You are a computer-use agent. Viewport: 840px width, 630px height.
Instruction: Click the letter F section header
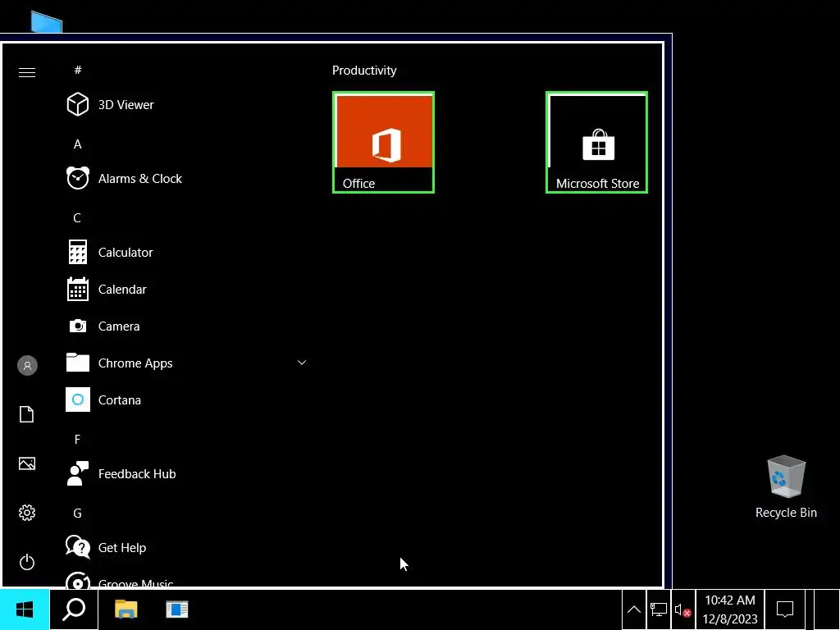(x=77, y=440)
